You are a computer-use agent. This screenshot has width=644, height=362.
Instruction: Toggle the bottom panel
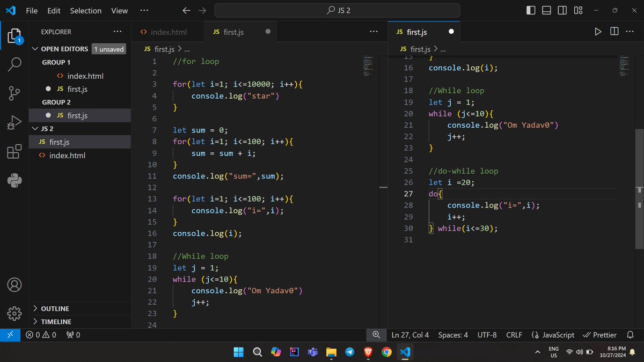[x=546, y=10]
